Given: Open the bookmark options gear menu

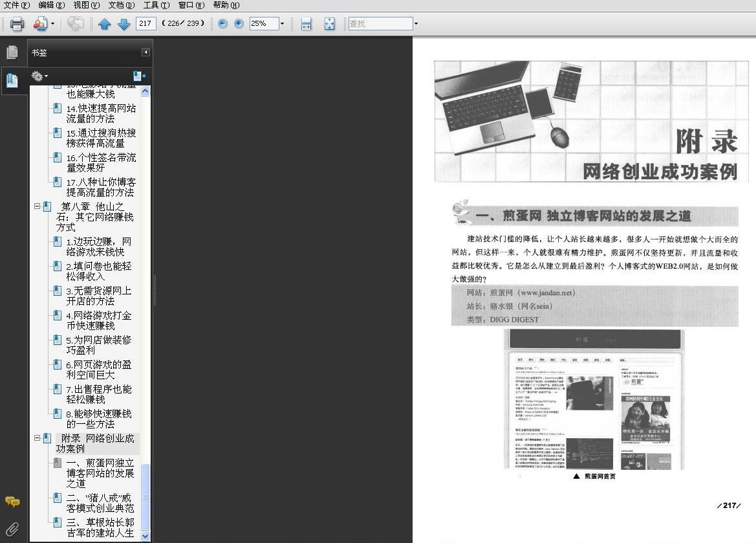Looking at the screenshot, I should [x=39, y=76].
